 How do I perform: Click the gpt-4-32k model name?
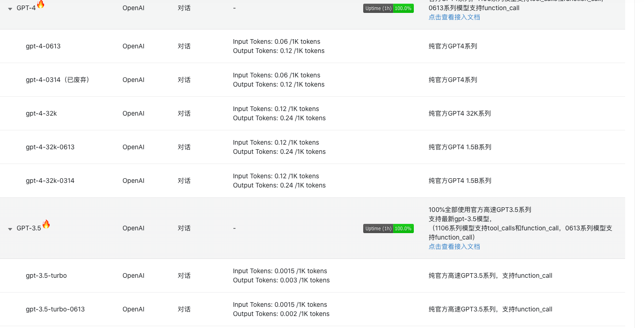41,113
